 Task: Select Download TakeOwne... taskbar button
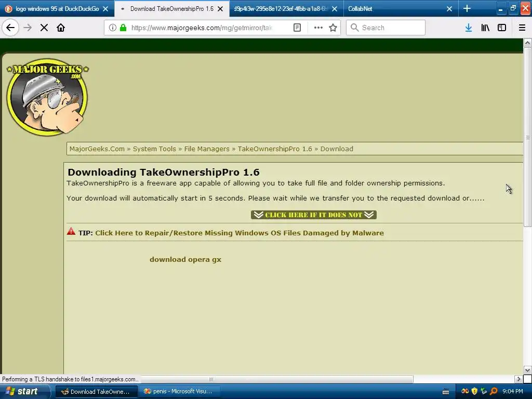(x=96, y=392)
